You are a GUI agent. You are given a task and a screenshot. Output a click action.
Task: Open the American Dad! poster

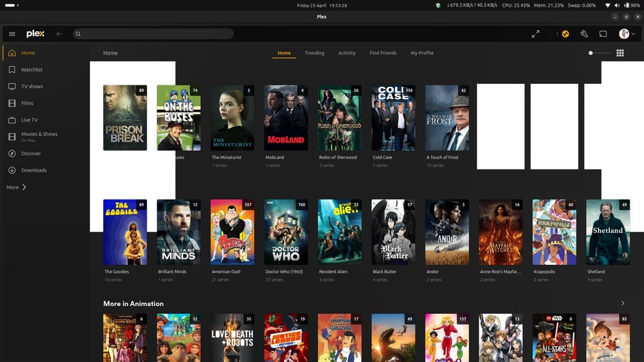[232, 232]
